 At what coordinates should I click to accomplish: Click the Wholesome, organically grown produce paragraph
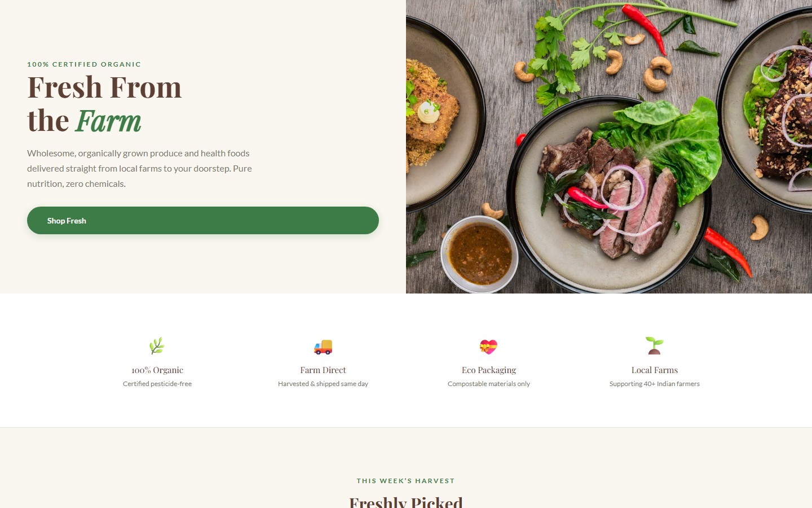(139, 168)
